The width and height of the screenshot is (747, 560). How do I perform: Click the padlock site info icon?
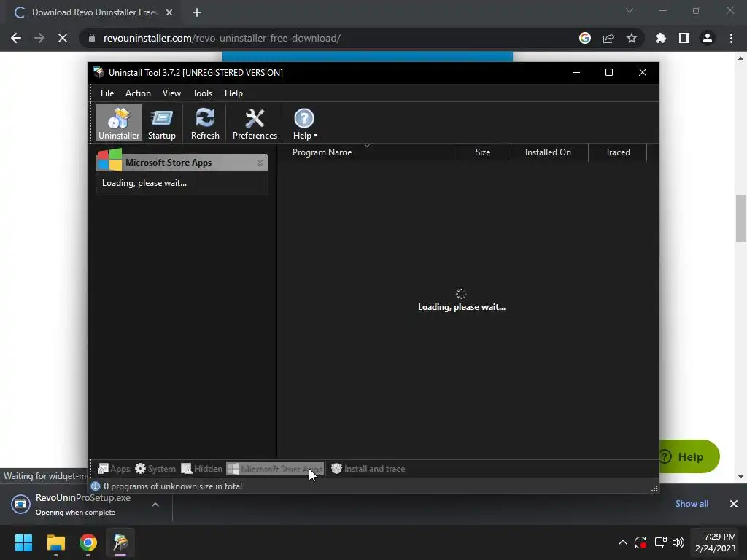tap(92, 38)
